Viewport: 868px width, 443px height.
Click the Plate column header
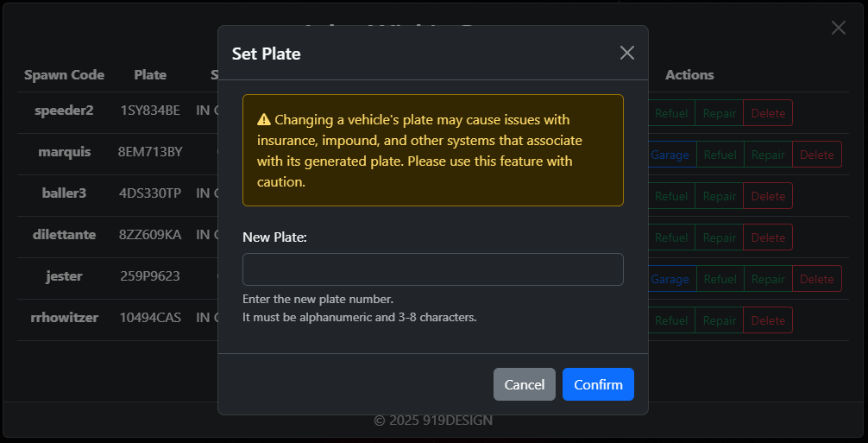point(150,75)
